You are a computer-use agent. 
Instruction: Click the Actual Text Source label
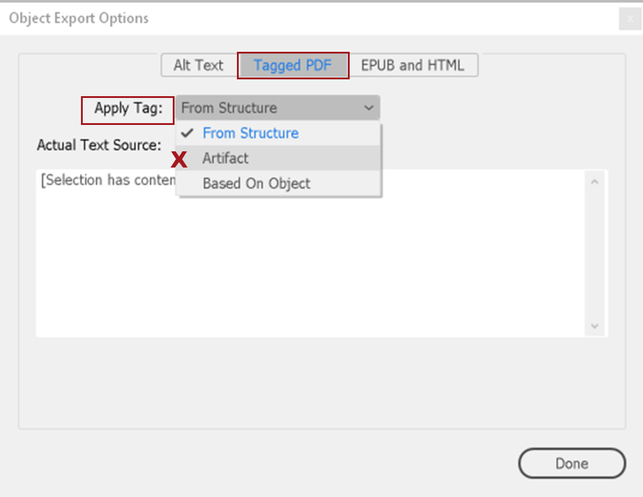pyautogui.click(x=99, y=144)
